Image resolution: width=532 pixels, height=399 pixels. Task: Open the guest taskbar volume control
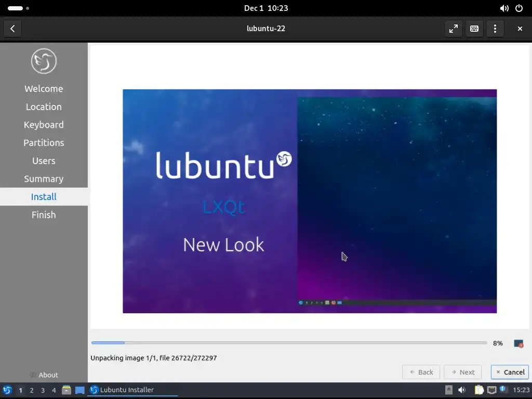click(461, 390)
